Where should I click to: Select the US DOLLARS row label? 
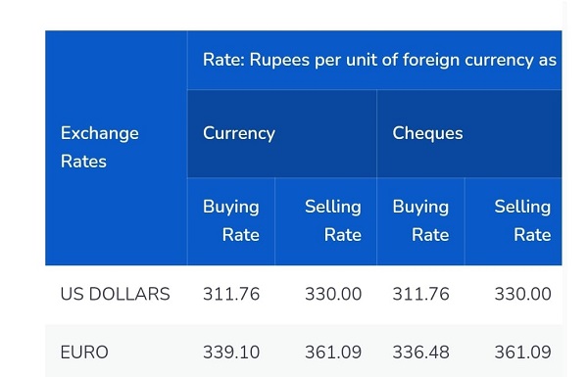pos(115,294)
